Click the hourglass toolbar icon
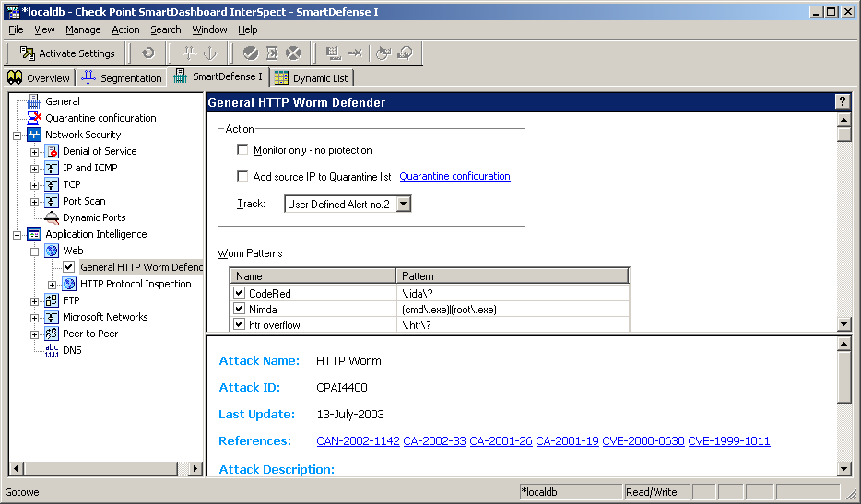The width and height of the screenshot is (861, 504). point(272,53)
